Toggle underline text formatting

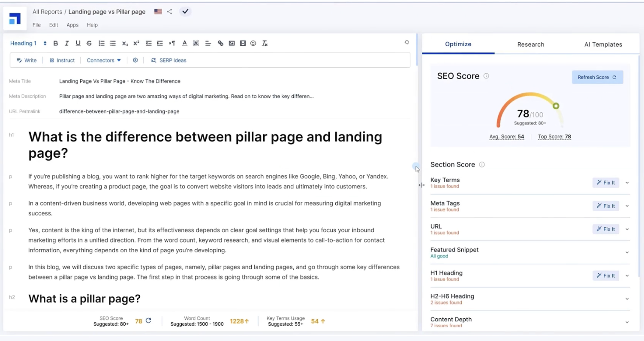[x=78, y=43]
